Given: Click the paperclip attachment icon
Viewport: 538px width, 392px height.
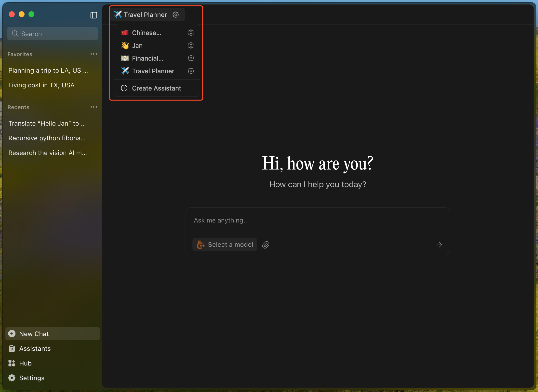Looking at the screenshot, I should [266, 245].
